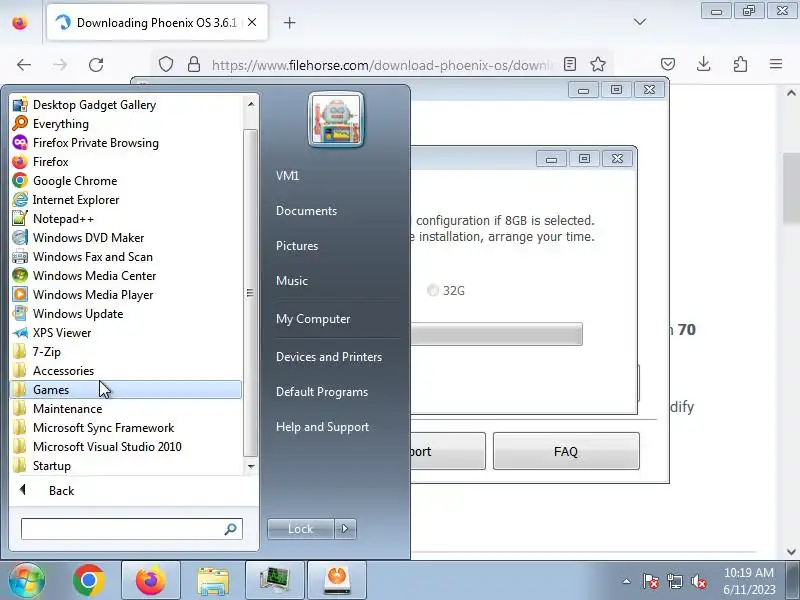Open Internet Explorer
Image resolution: width=800 pixels, height=600 pixels.
click(126, 199)
